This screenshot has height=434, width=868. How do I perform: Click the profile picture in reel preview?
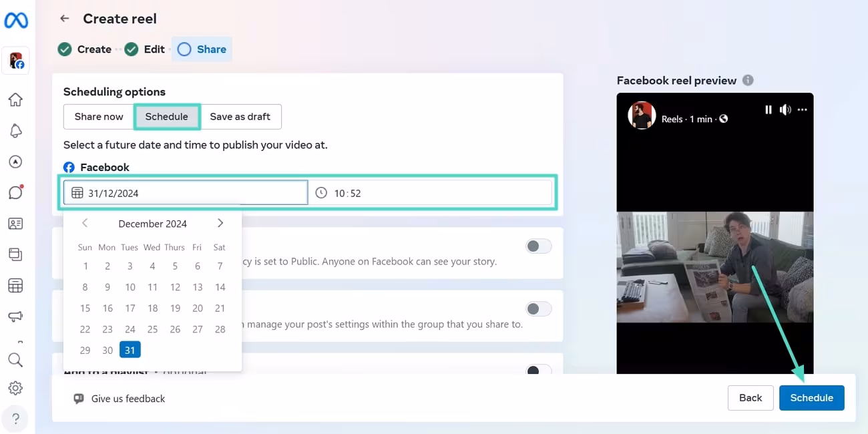pyautogui.click(x=642, y=116)
